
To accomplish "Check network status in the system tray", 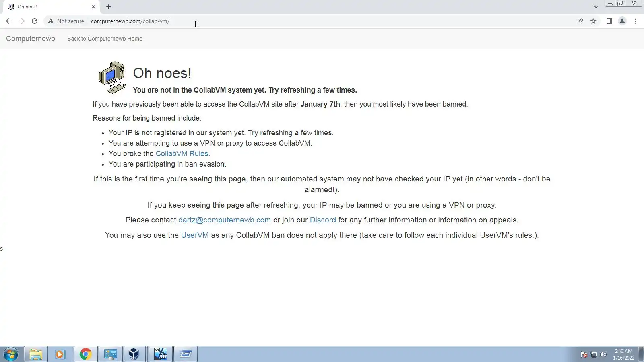I will pyautogui.click(x=594, y=354).
